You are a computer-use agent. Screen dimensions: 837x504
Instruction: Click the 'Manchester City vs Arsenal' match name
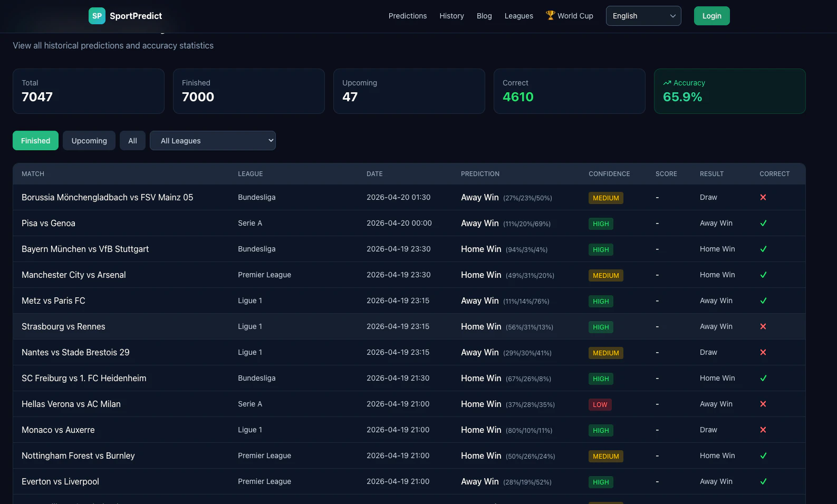click(74, 275)
